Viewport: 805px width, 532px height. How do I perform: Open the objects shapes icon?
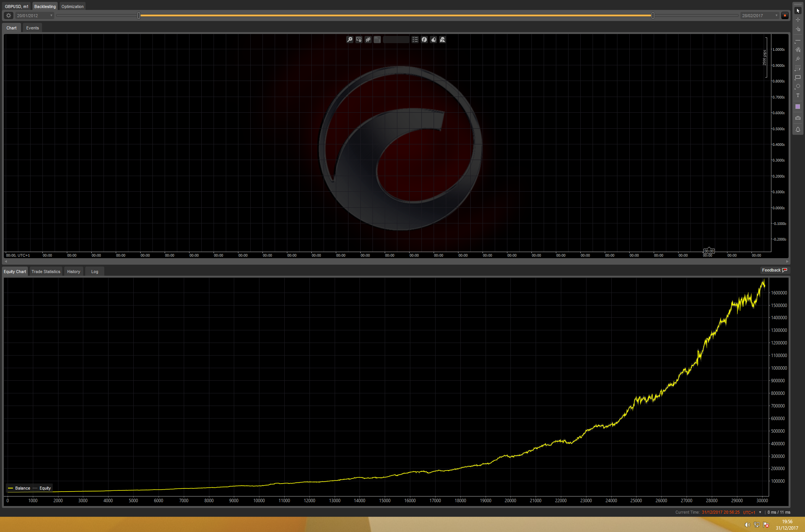pyautogui.click(x=442, y=40)
